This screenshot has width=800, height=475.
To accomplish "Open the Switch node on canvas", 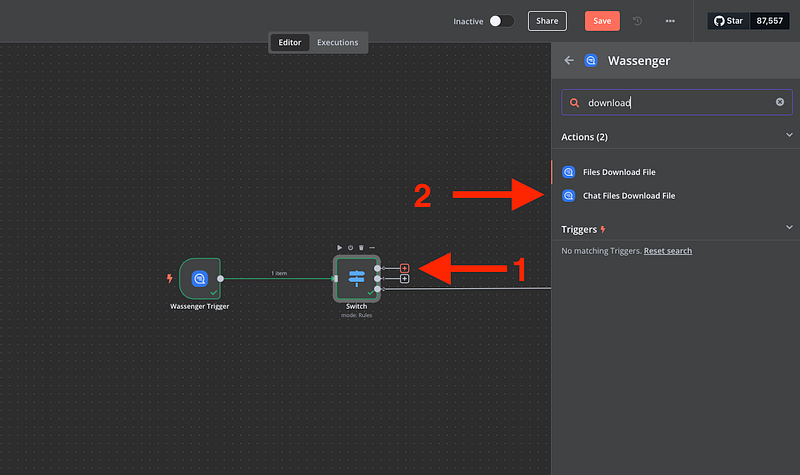I will (356, 278).
